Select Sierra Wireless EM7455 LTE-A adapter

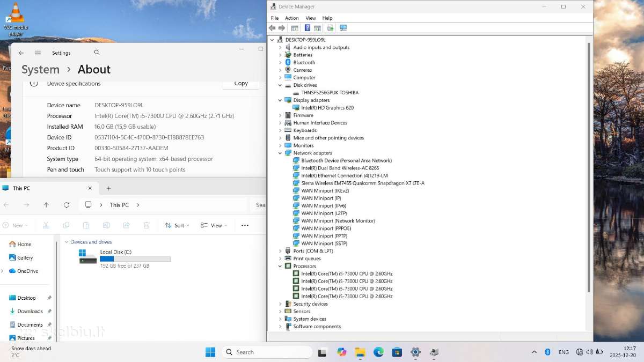pos(363,183)
